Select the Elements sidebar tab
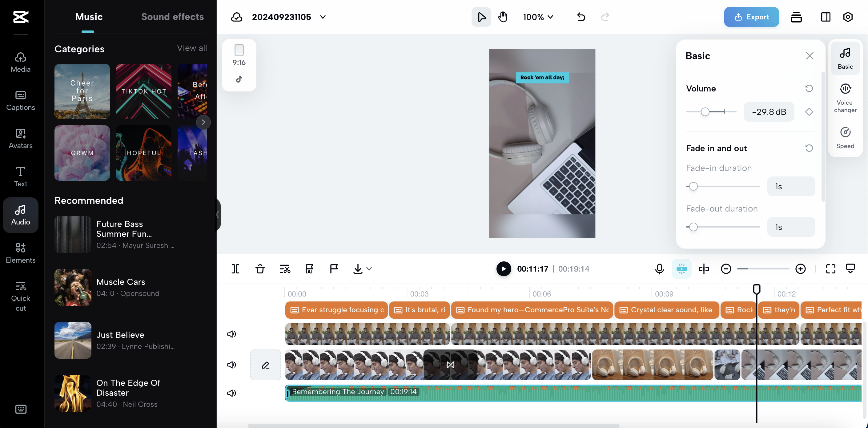The width and height of the screenshot is (868, 428). click(x=21, y=253)
